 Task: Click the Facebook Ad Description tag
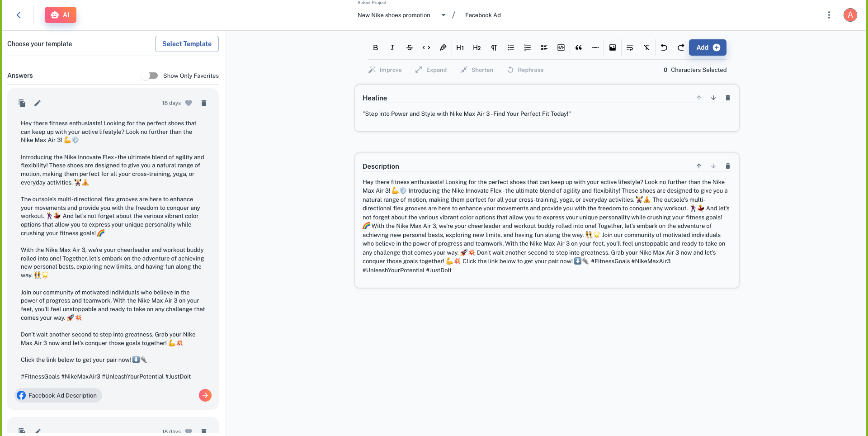click(x=58, y=395)
